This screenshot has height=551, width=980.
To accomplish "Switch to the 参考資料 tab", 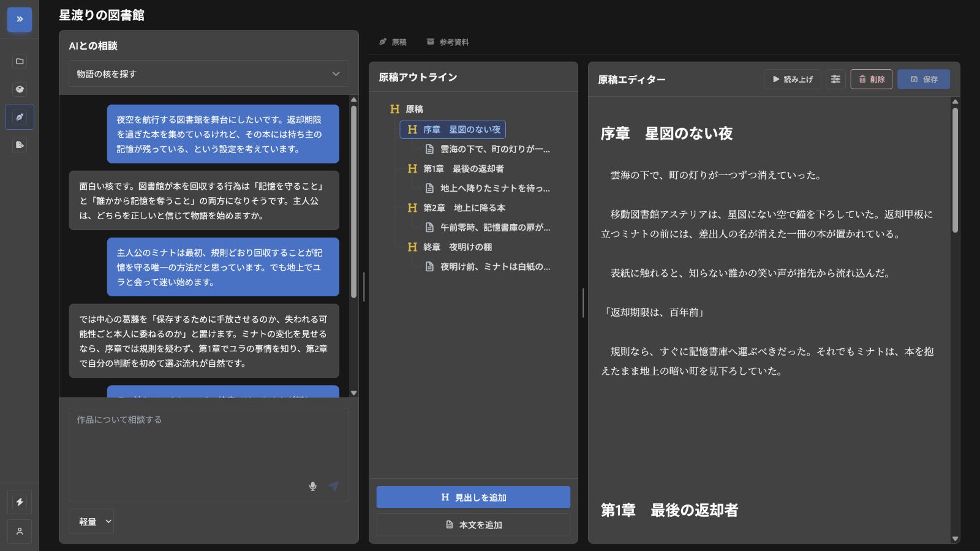I will [x=448, y=42].
